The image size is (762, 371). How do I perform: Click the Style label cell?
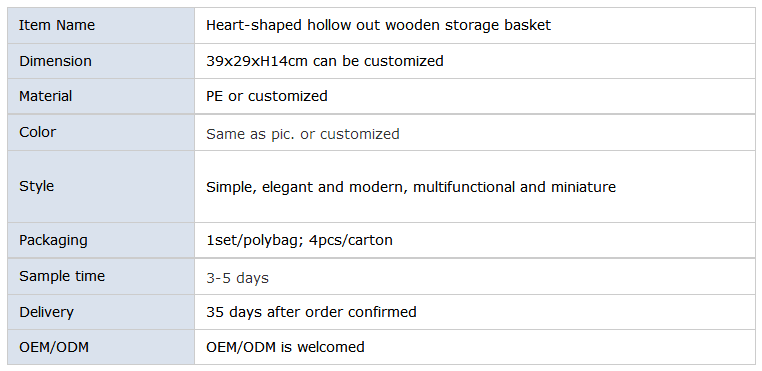click(x=101, y=186)
